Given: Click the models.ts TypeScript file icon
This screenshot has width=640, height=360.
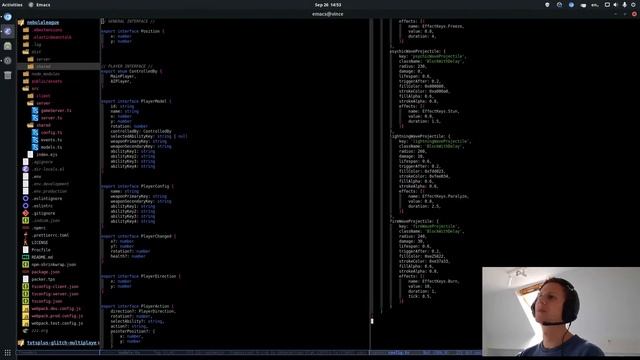Looking at the screenshot, I should pos(35,147).
